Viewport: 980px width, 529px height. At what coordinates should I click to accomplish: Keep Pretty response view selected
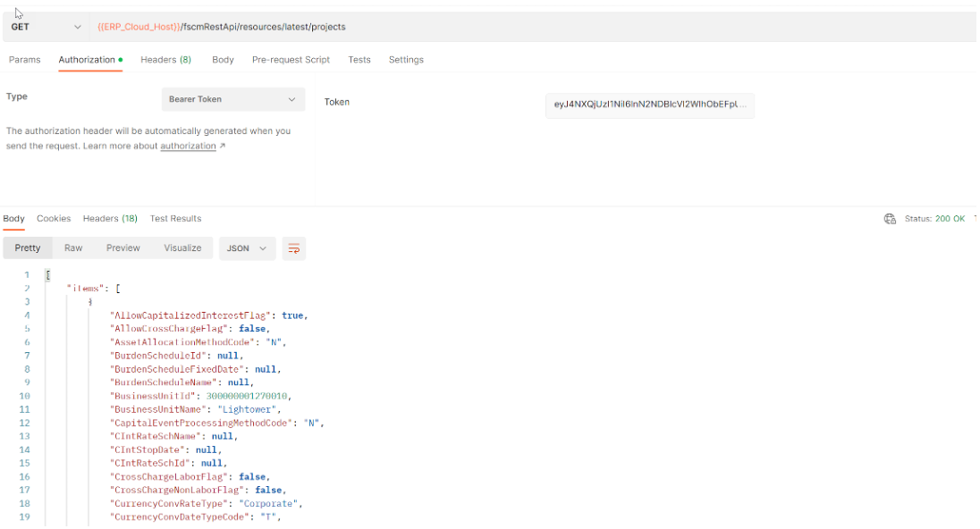[x=28, y=248]
